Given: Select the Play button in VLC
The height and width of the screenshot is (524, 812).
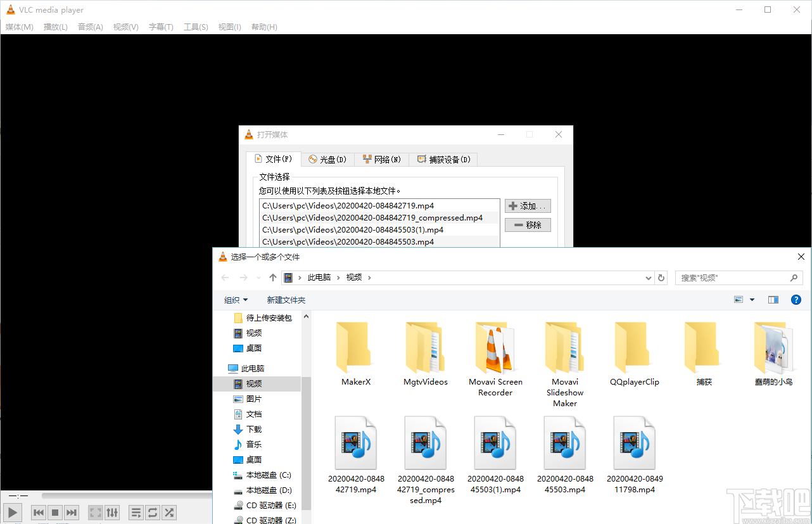Looking at the screenshot, I should [x=12, y=512].
